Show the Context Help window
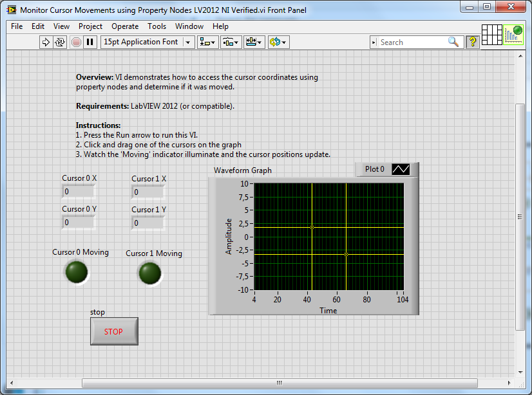This screenshot has width=532, height=395. click(x=472, y=42)
